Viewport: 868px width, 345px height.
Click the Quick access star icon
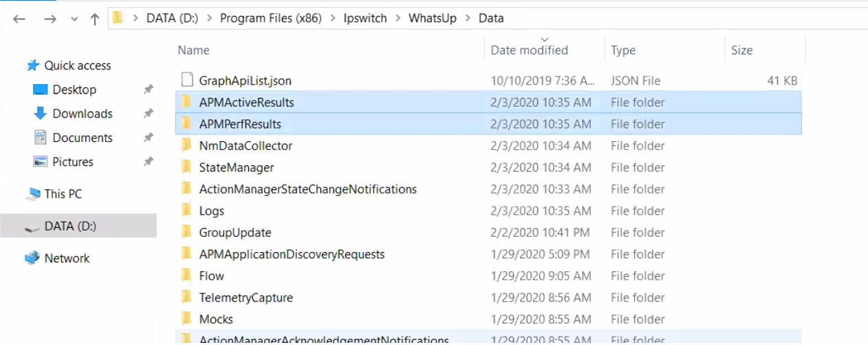(x=33, y=65)
